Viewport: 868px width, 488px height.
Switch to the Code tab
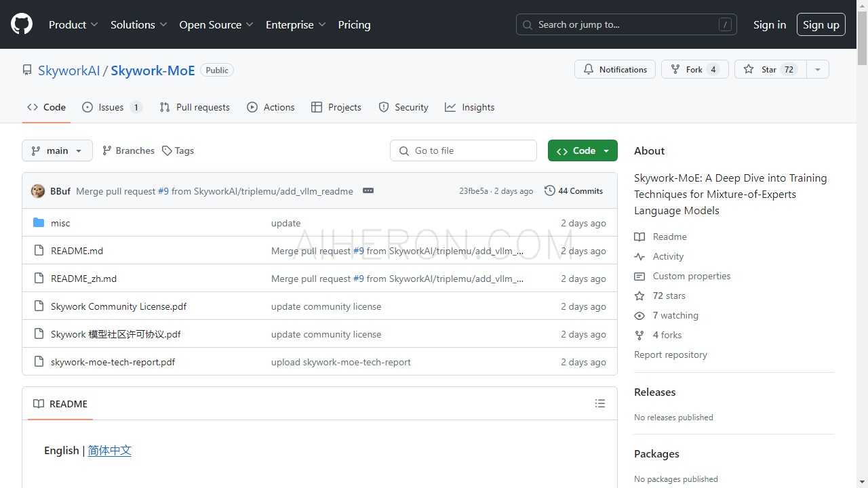[x=46, y=107]
